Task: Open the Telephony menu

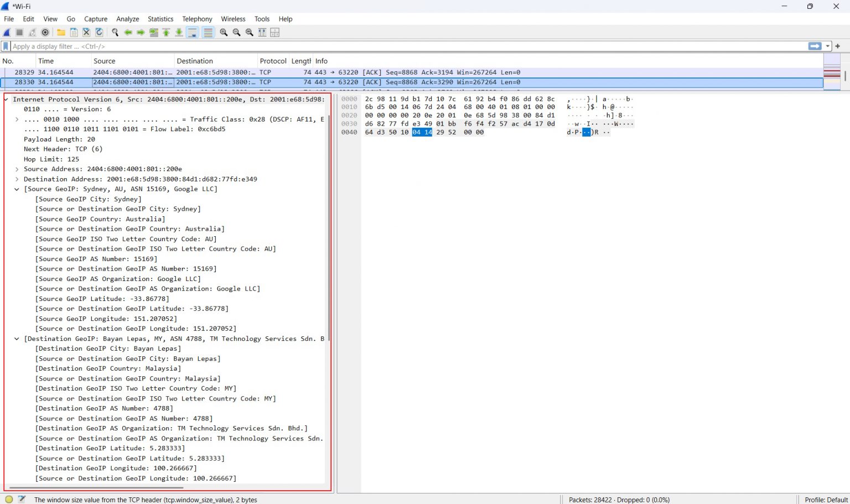Action: click(x=197, y=18)
